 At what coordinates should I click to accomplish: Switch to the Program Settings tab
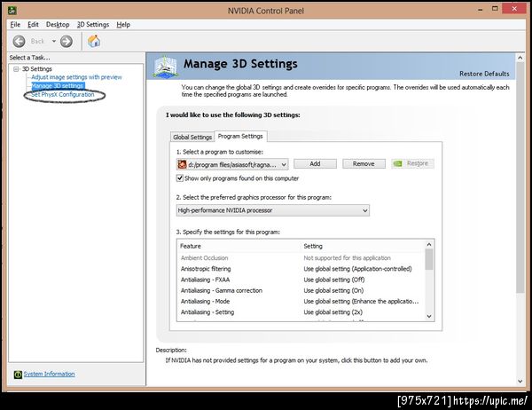(240, 136)
